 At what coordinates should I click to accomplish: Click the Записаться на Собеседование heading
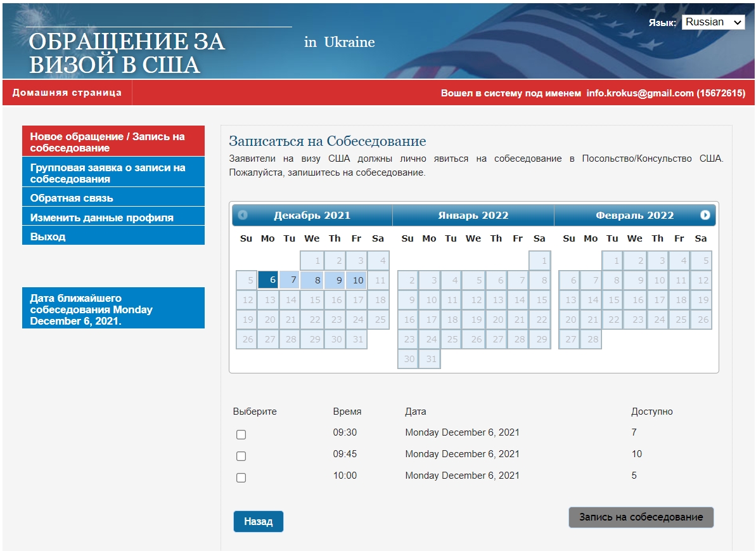[328, 141]
